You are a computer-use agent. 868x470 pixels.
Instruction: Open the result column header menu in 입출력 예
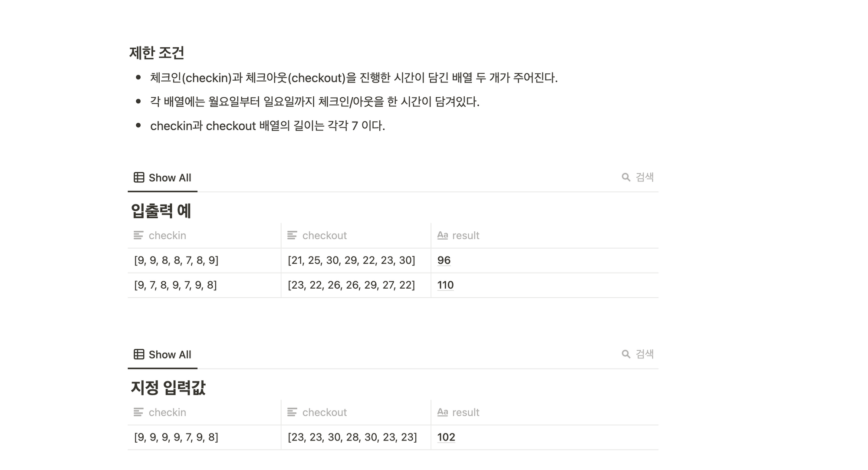pyautogui.click(x=545, y=236)
